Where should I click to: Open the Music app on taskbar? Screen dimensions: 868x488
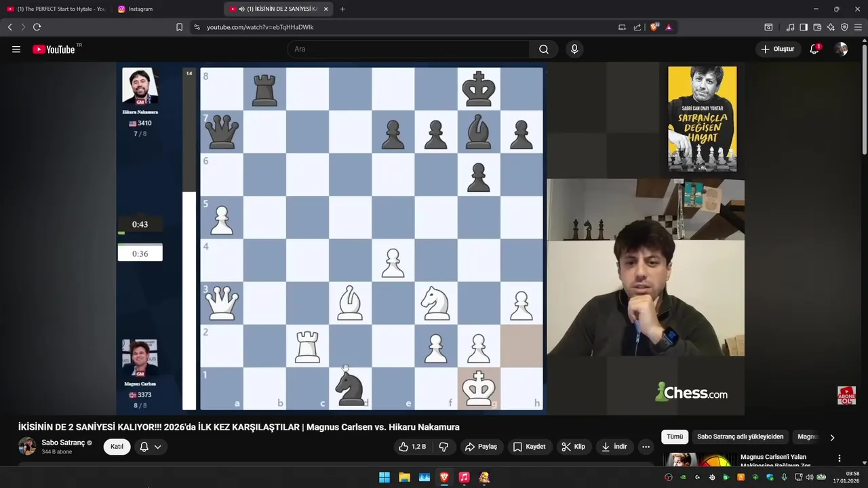(464, 477)
